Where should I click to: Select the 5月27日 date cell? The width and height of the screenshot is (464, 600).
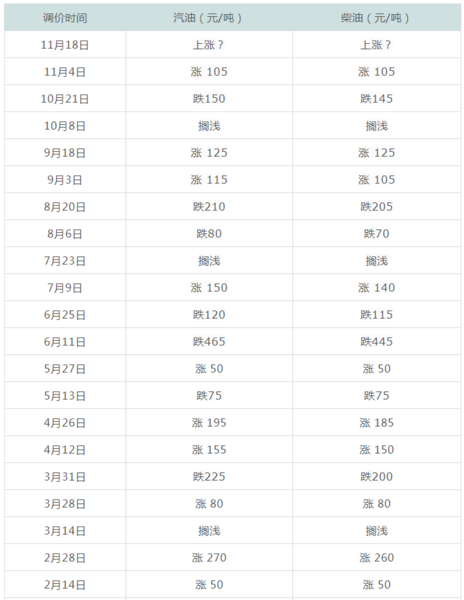[65, 368]
